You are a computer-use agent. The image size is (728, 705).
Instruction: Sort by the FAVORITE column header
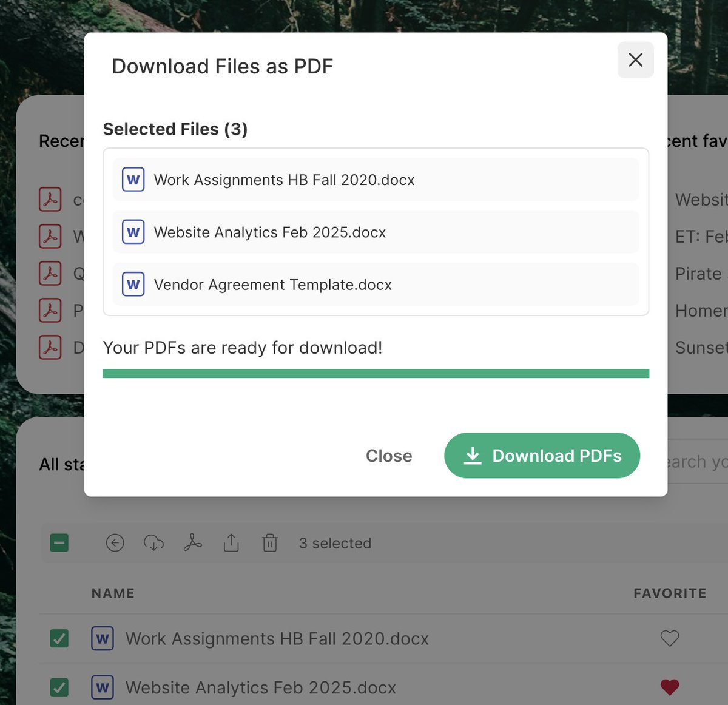click(x=670, y=593)
